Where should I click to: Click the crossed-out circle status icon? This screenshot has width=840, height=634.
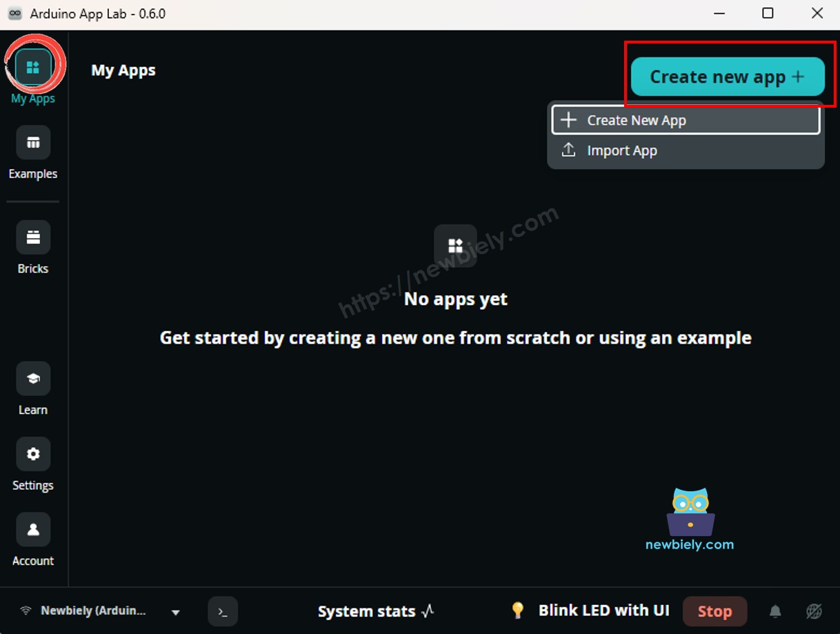click(814, 611)
